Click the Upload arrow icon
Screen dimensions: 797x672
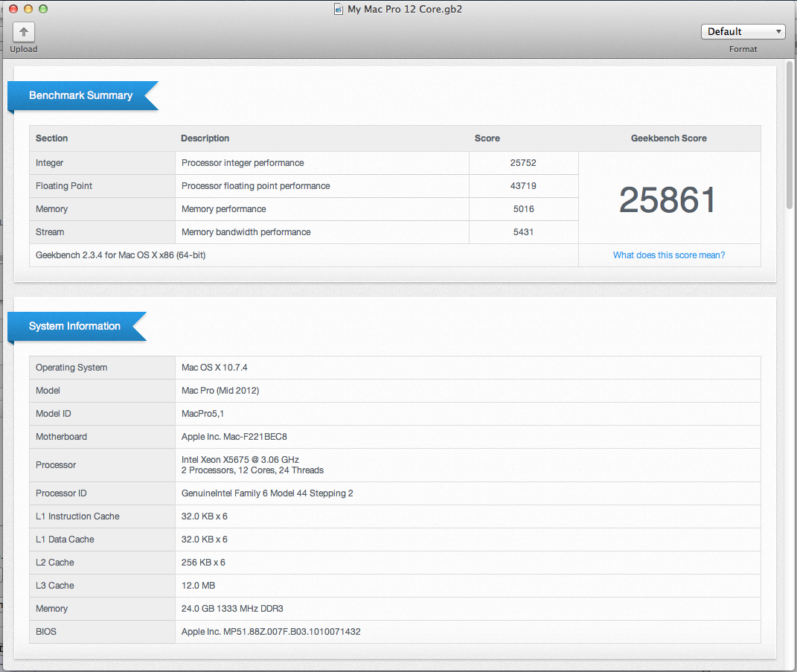23,32
